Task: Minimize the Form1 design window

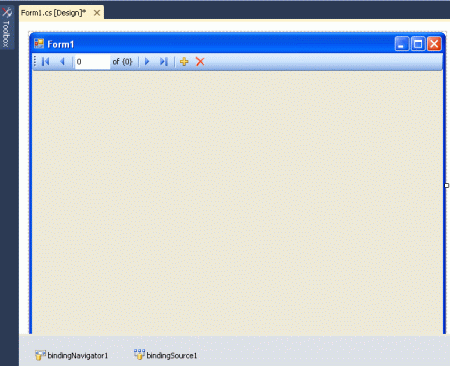Action: 402,44
